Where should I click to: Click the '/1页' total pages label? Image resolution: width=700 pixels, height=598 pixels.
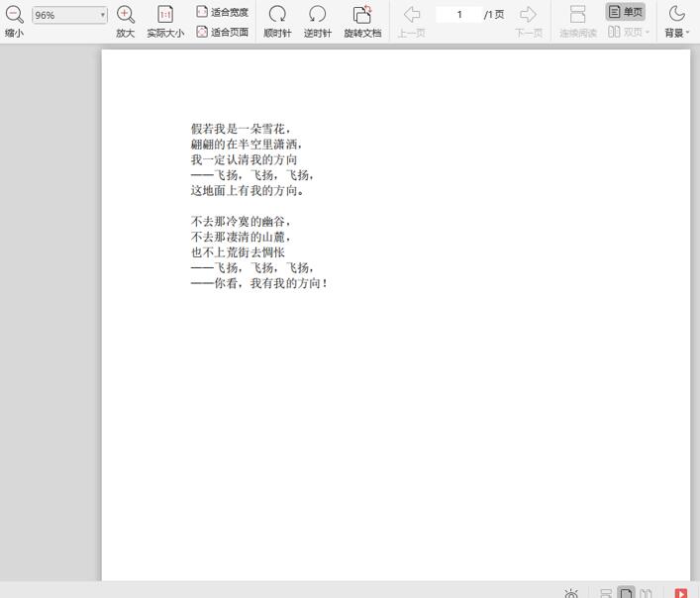[494, 15]
